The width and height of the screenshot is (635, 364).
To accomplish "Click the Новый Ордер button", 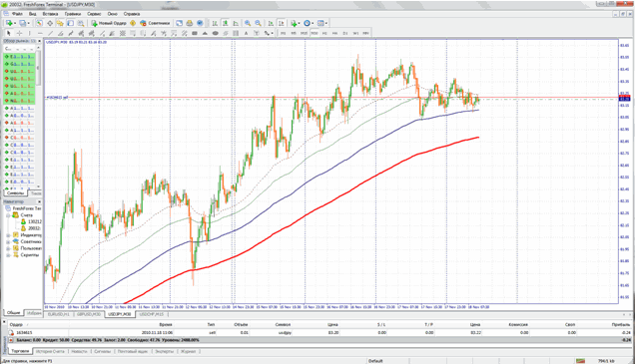I will [109, 23].
